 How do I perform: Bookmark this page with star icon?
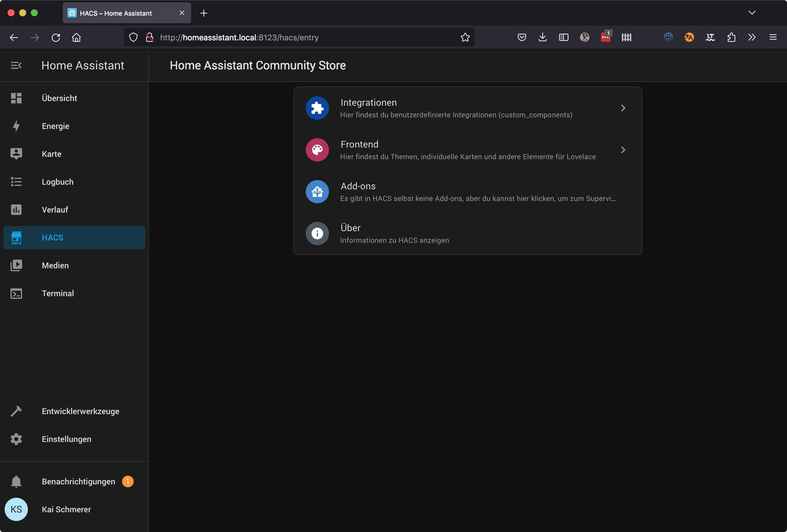coord(465,37)
